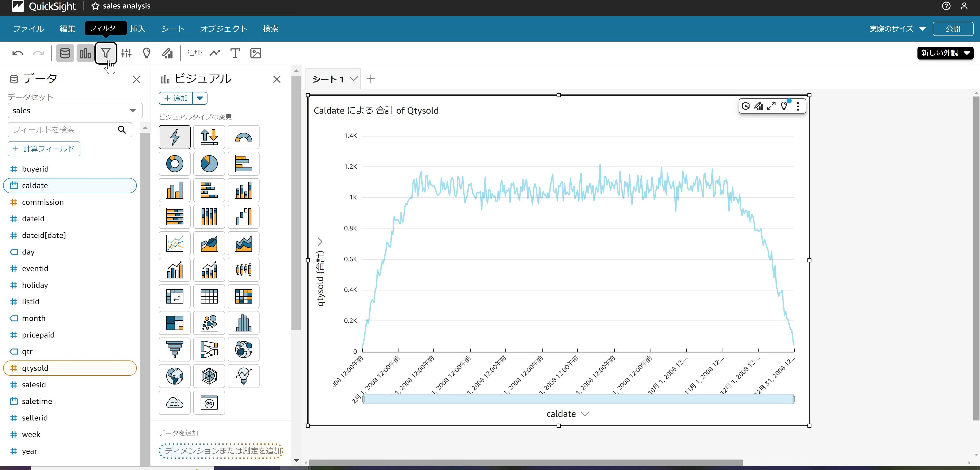The width and height of the screenshot is (980, 470).
Task: Click the 公開 publish button
Action: (x=953, y=29)
